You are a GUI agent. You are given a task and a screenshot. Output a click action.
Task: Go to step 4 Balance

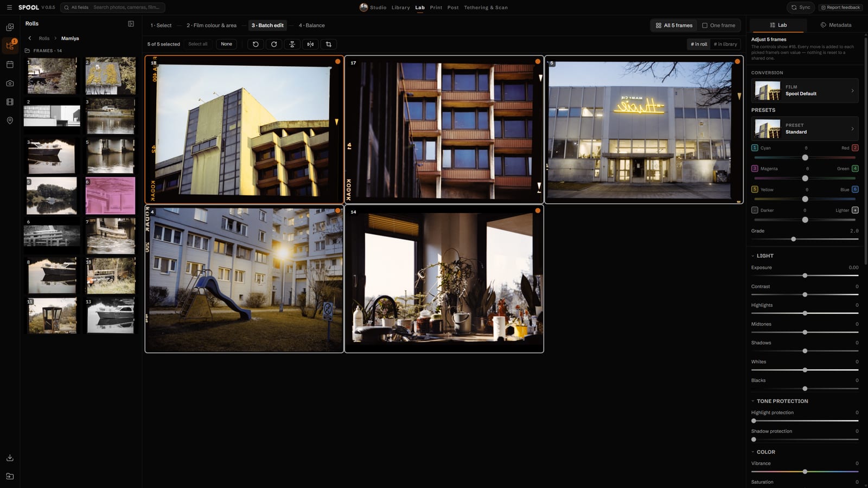[x=312, y=25]
